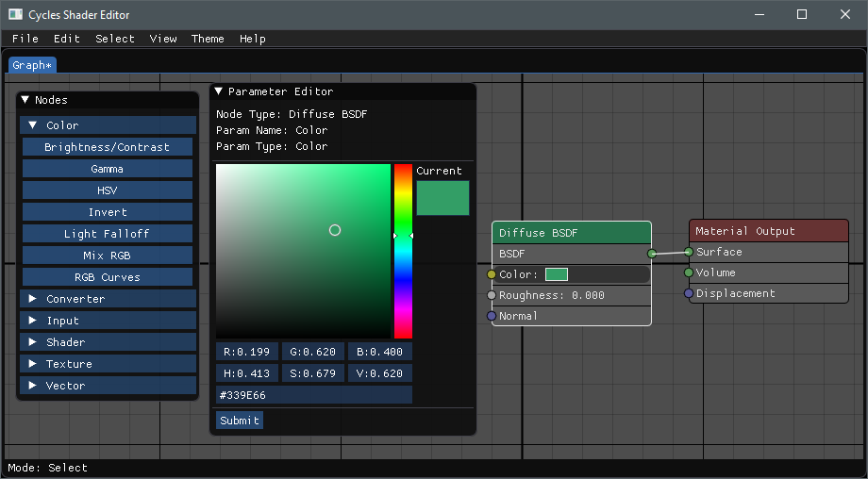Add an Invert node

click(x=108, y=212)
